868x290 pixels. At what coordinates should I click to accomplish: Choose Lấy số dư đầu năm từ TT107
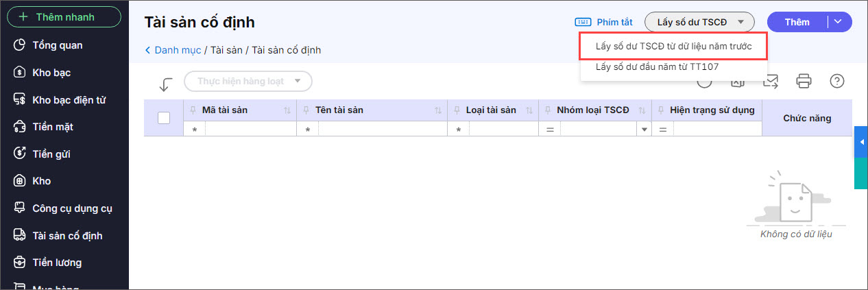pyautogui.click(x=657, y=67)
